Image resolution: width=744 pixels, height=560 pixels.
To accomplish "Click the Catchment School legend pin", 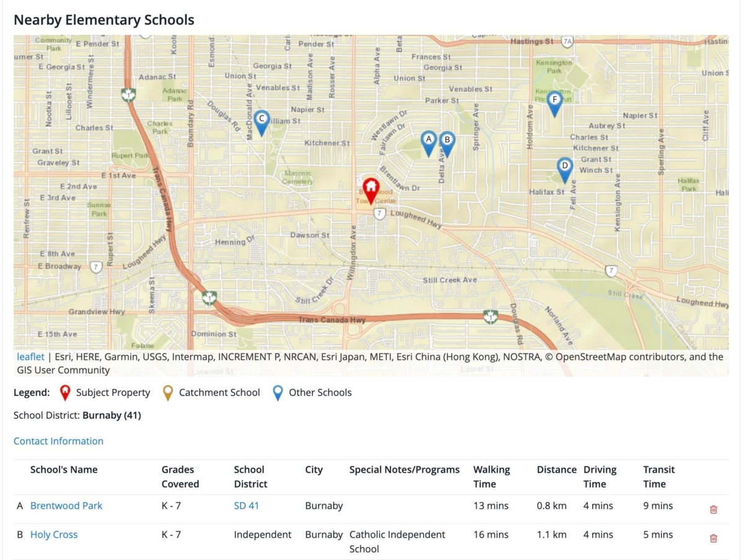I will tap(168, 392).
